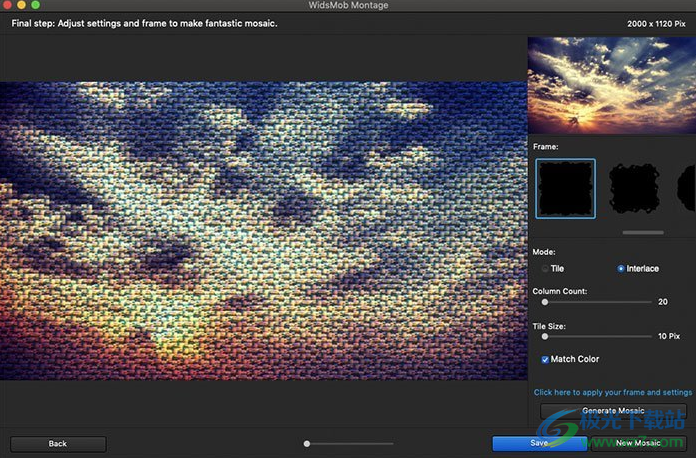Select the Interlace mode radio button
The image size is (696, 458).
[621, 269]
